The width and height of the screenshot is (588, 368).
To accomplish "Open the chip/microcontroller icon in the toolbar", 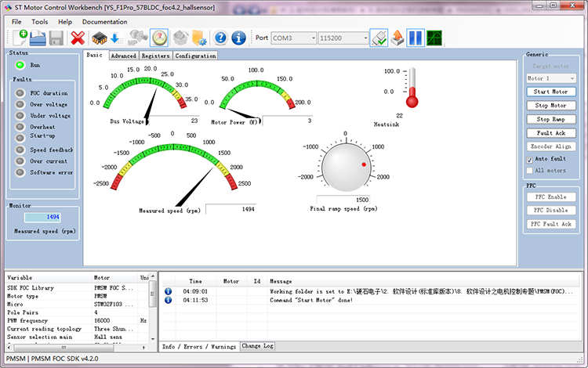I will click(x=99, y=38).
